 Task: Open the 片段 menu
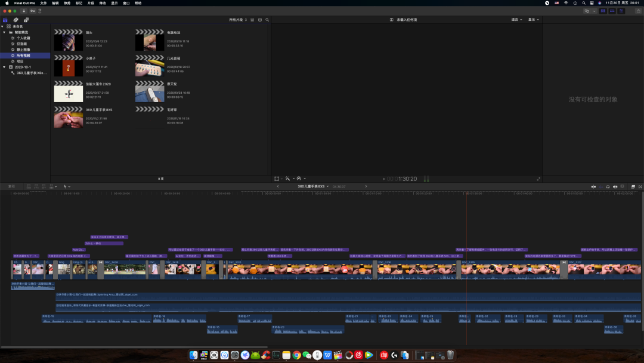pos(91,3)
